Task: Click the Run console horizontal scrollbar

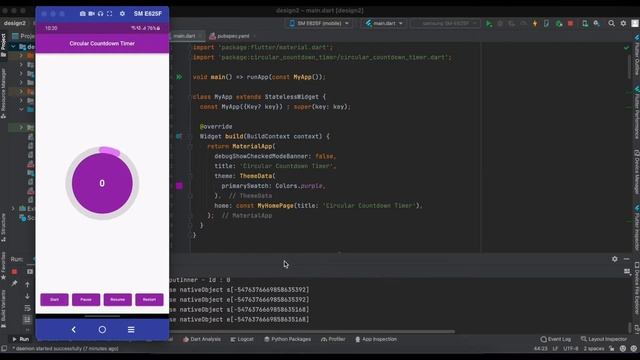Action: [x=312, y=331]
